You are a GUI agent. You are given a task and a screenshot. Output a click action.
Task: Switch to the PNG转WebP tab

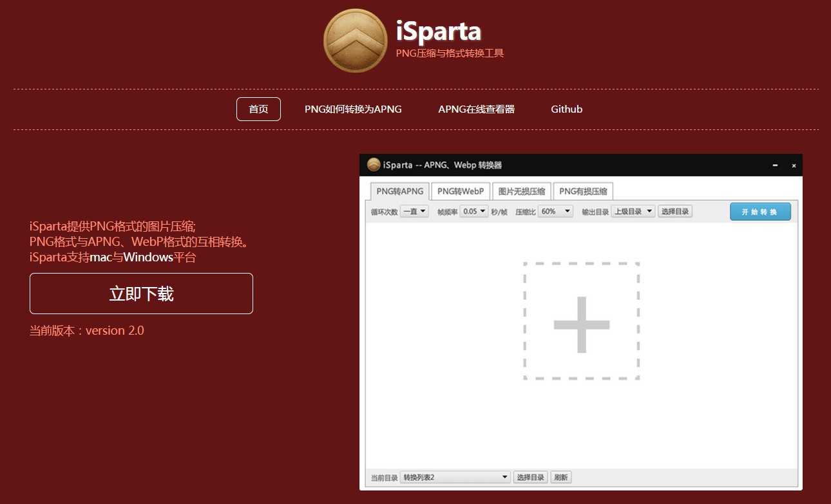461,191
